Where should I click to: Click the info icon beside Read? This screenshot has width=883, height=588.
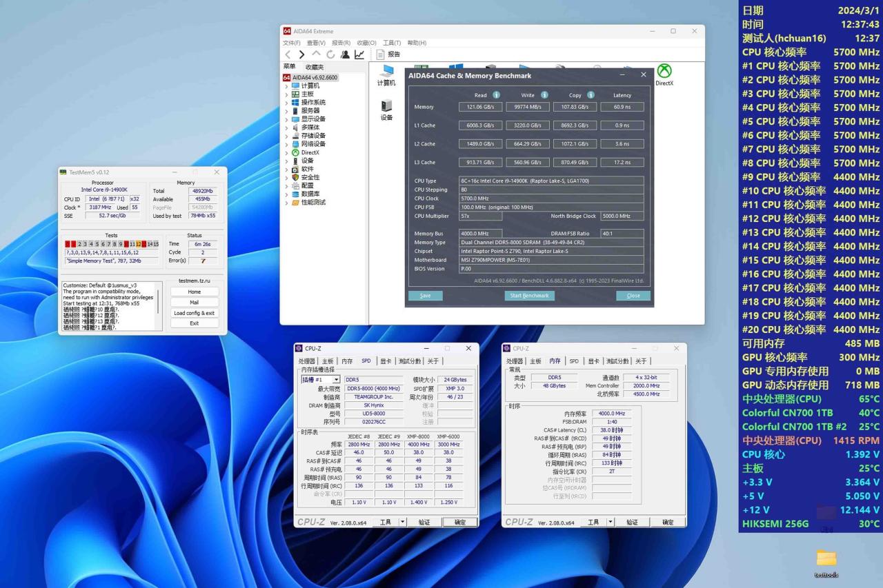pos(496,95)
